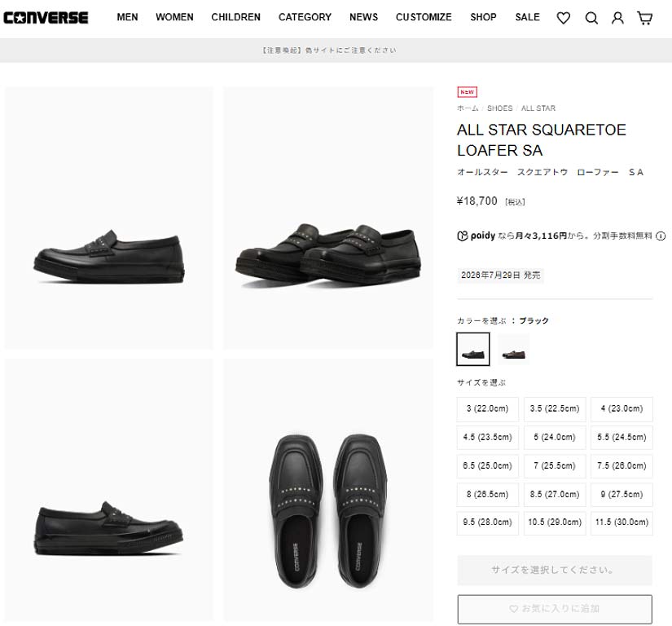Choose size 4.5 (23.5cm)
This screenshot has width=672, height=626.
488,438
